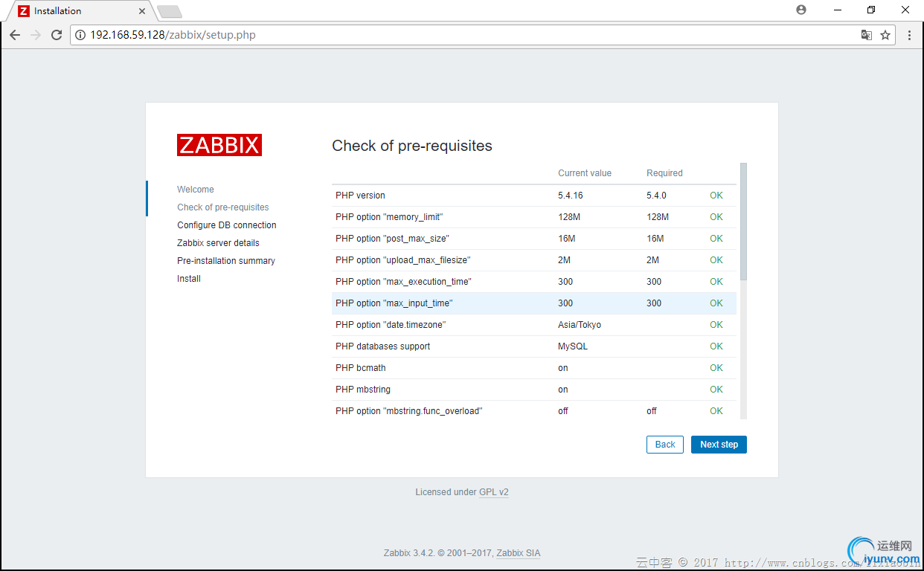This screenshot has width=924, height=571.
Task: Click the Check of pre-requisites heading
Action: coord(412,146)
